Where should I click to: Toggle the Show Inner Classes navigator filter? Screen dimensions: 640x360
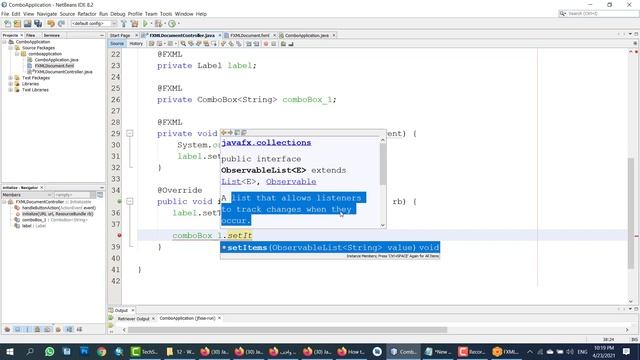(x=47, y=329)
